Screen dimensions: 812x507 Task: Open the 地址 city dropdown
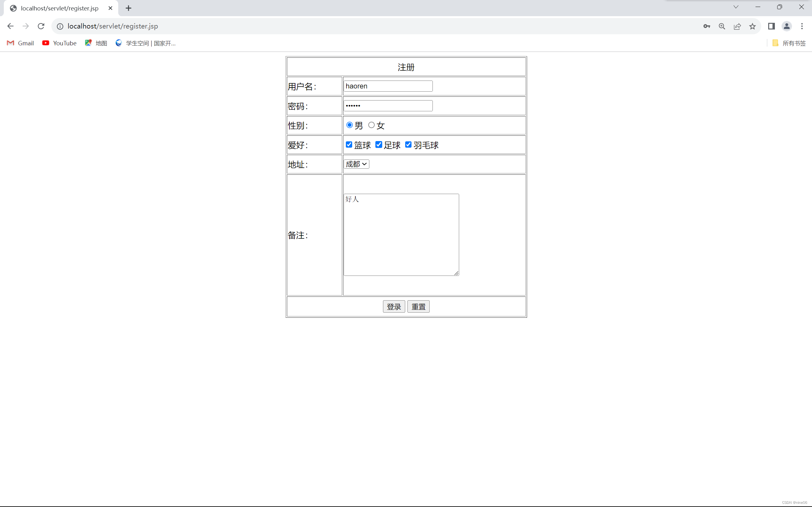click(356, 164)
